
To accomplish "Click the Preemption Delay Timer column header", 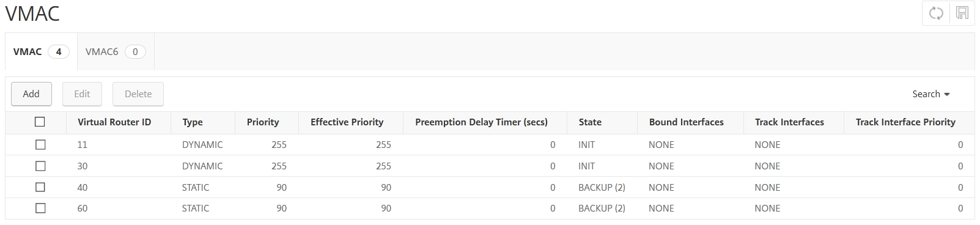I will 481,122.
